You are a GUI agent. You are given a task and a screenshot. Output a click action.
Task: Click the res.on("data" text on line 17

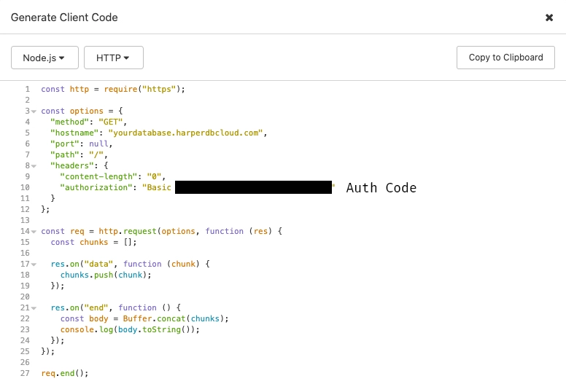pyautogui.click(x=82, y=264)
